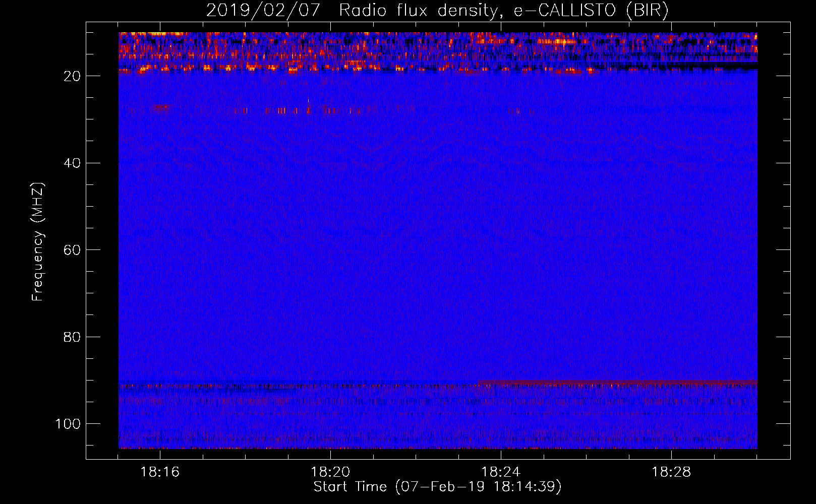Click the 100 MHz frequency tick label

click(68, 424)
